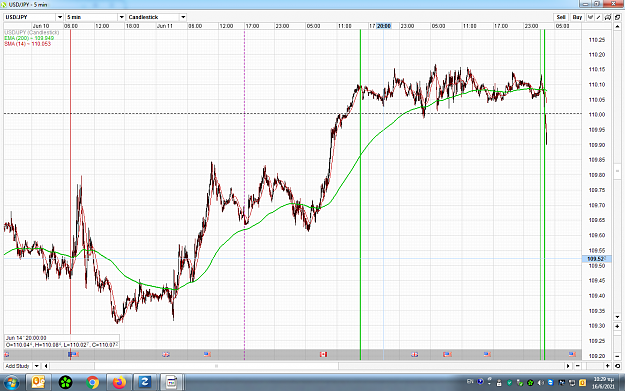Click the horizontal scroll left arrow
The width and height of the screenshot is (625, 391).
coord(46,366)
